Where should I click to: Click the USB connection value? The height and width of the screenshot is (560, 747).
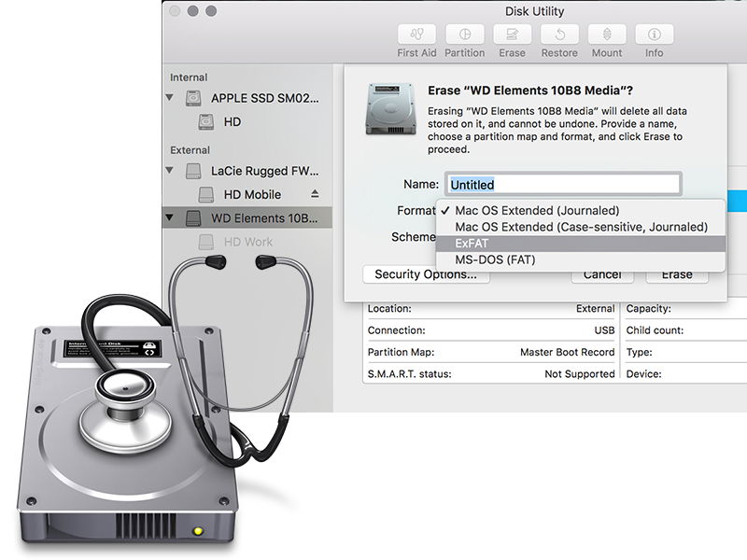pyautogui.click(x=604, y=330)
